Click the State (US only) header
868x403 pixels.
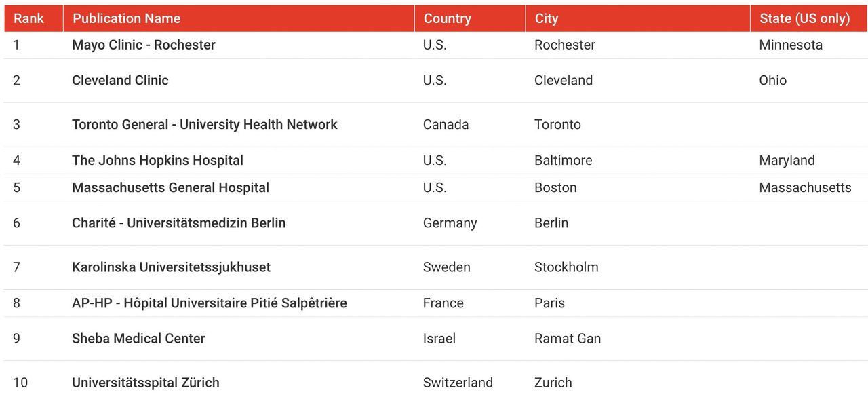pos(804,18)
